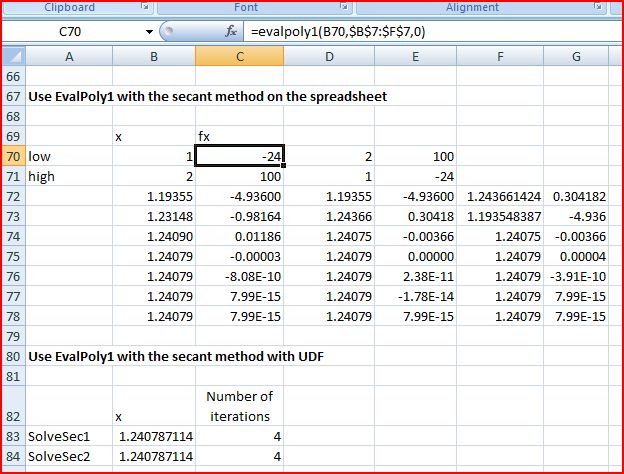Select active cell C70 showing -24
Image resolution: width=624 pixels, height=474 pixels.
click(240, 156)
